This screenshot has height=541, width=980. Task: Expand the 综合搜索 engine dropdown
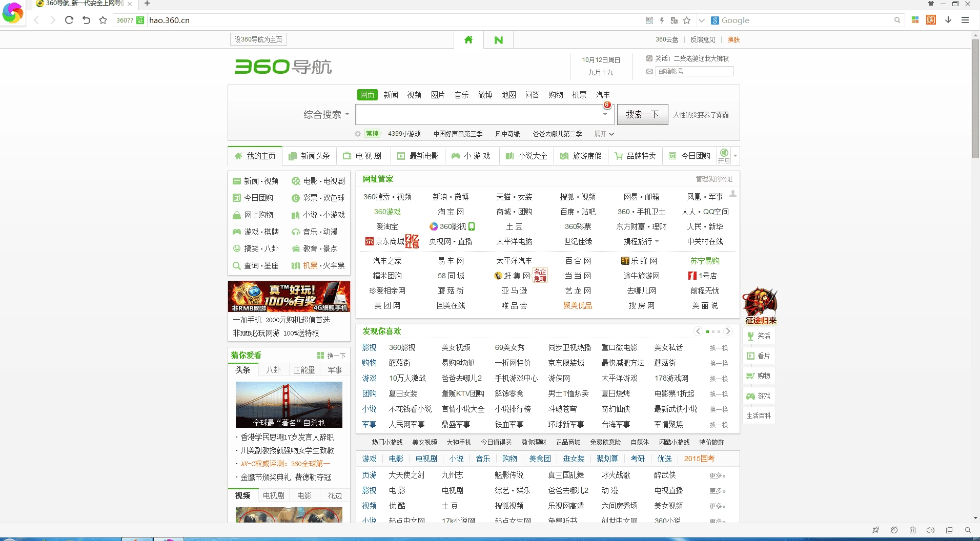(326, 114)
